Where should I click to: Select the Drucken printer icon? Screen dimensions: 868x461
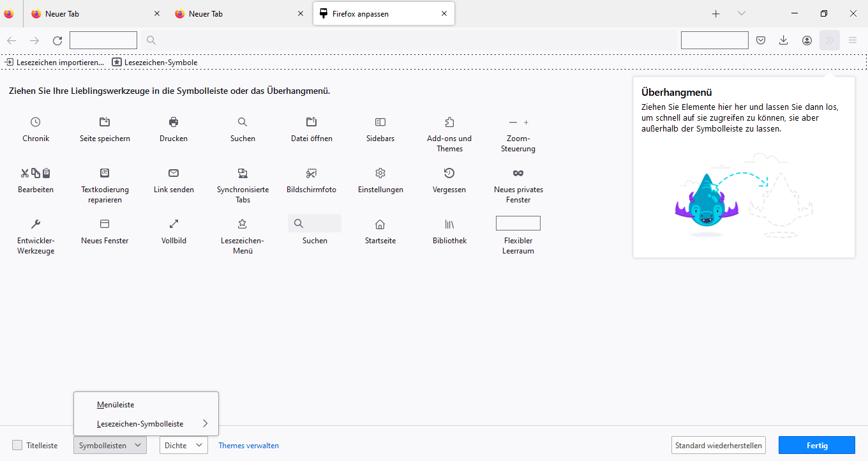(x=174, y=122)
